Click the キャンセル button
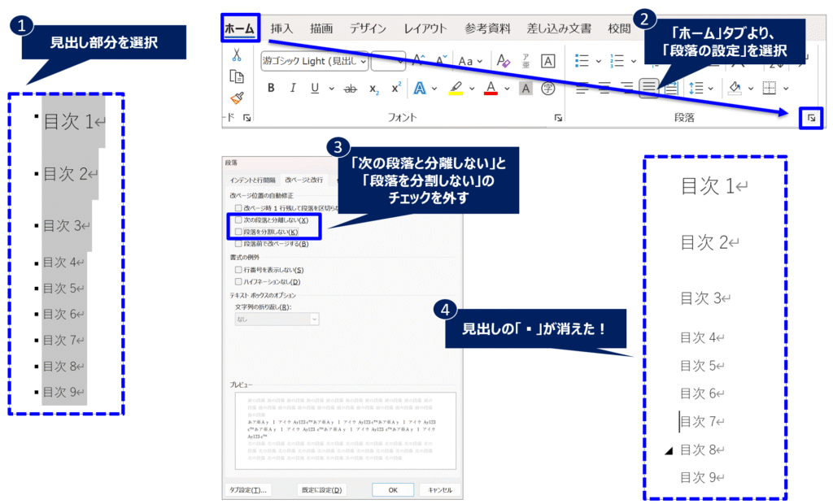The width and height of the screenshot is (833, 504). pyautogui.click(x=440, y=489)
